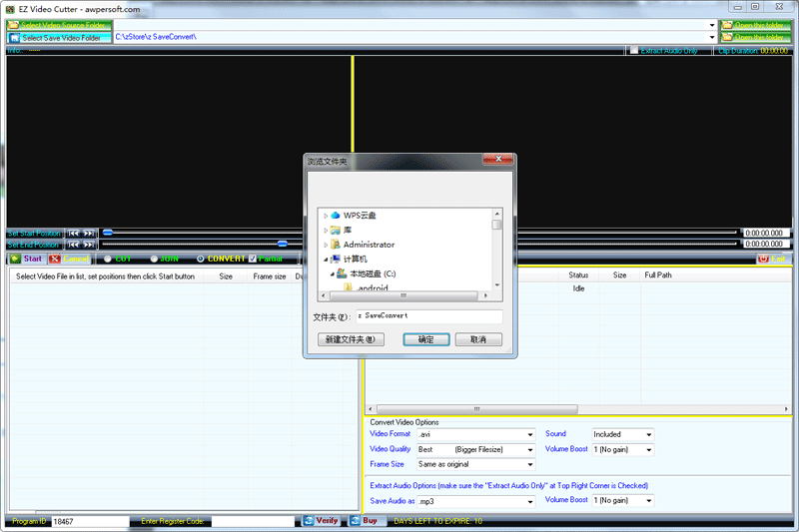799x532 pixels.
Task: Click the 文件夹 name input field
Action: 429,316
